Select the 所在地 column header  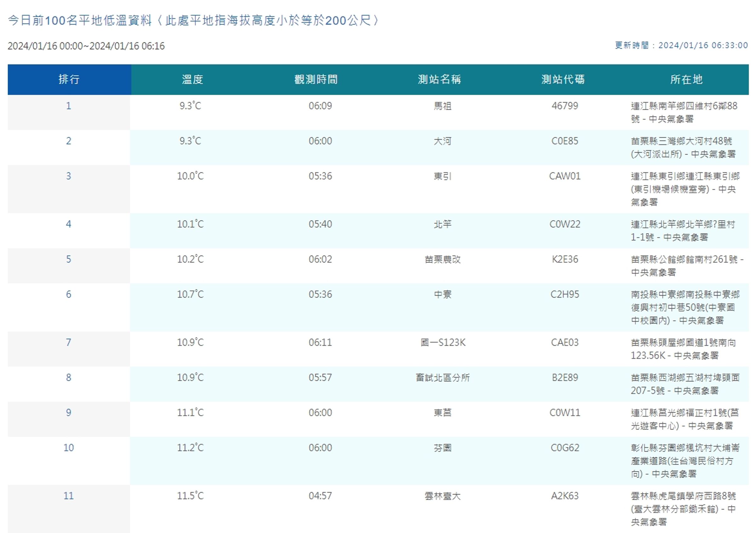pyautogui.click(x=686, y=79)
